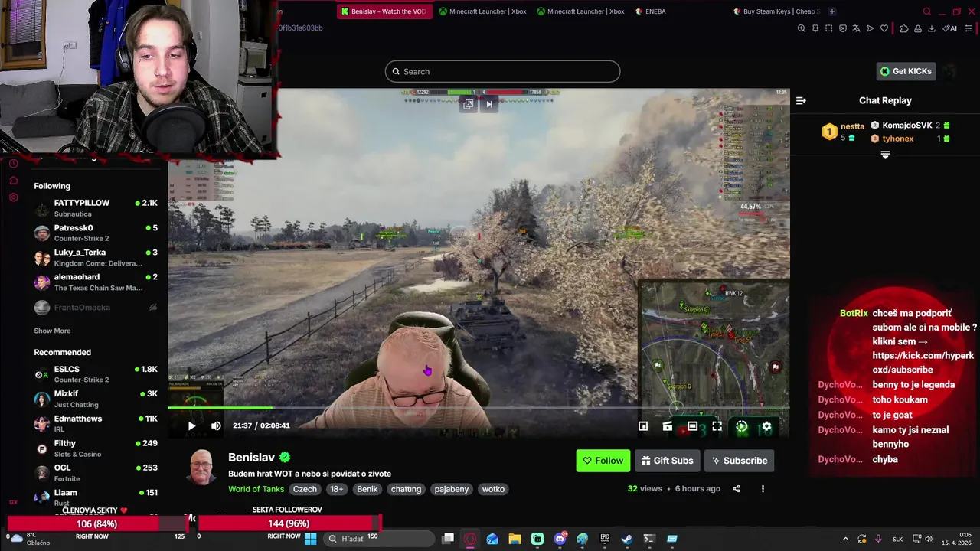
Task: Open ESLCS recommended channel
Action: (96, 374)
